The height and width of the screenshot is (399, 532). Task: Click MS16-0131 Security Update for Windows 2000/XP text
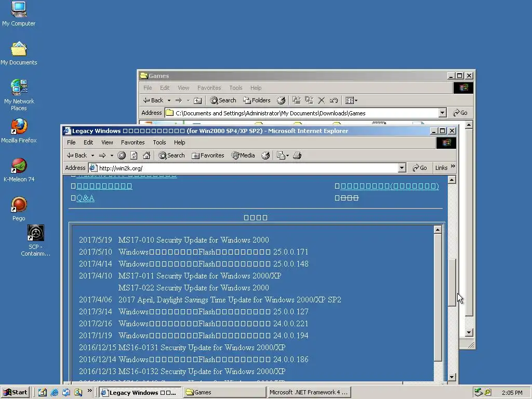tap(202, 348)
